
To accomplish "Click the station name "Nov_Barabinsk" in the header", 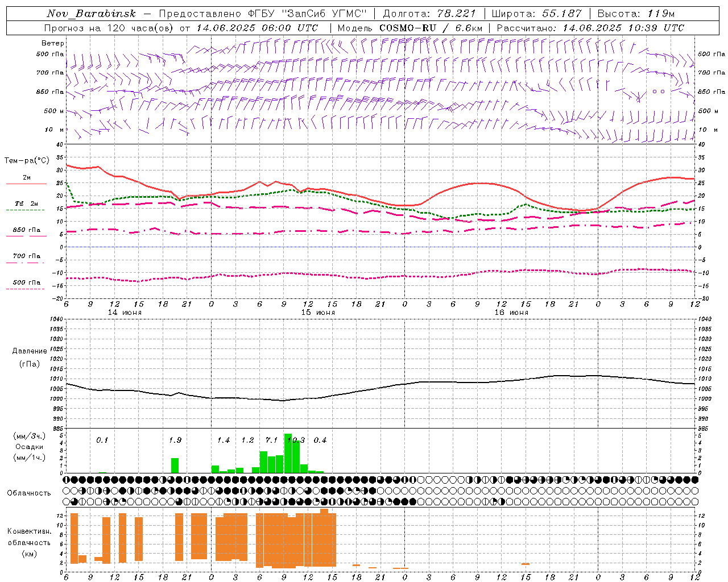I will (x=92, y=14).
